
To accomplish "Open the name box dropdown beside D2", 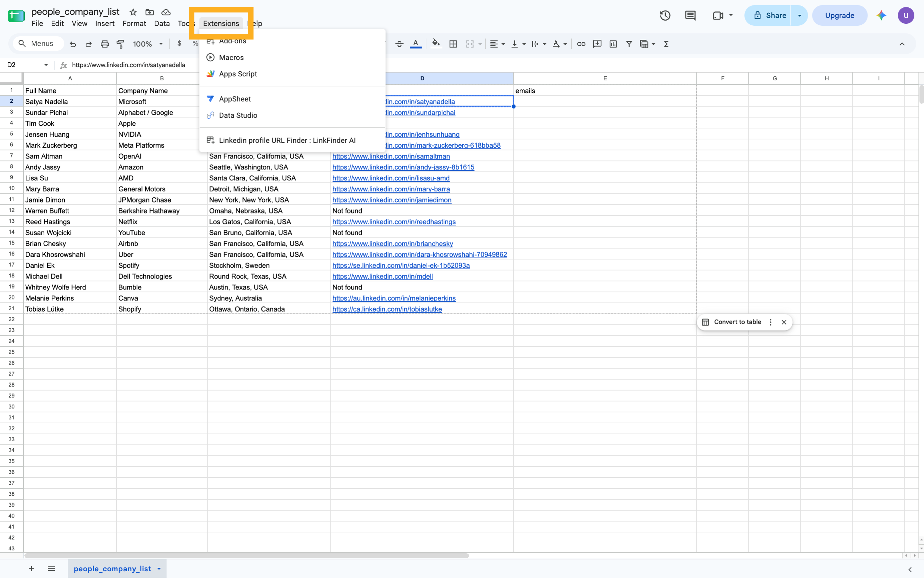I will [x=46, y=65].
